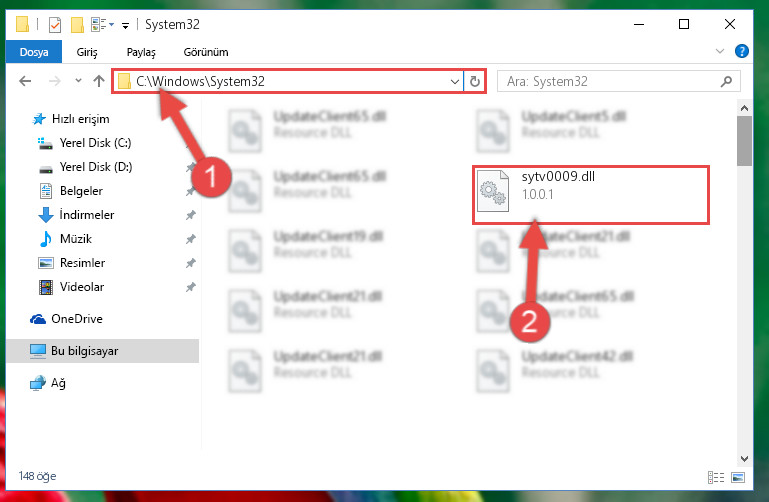Switch to the Görünüm tab
Screen dimensions: 769x502
206,52
